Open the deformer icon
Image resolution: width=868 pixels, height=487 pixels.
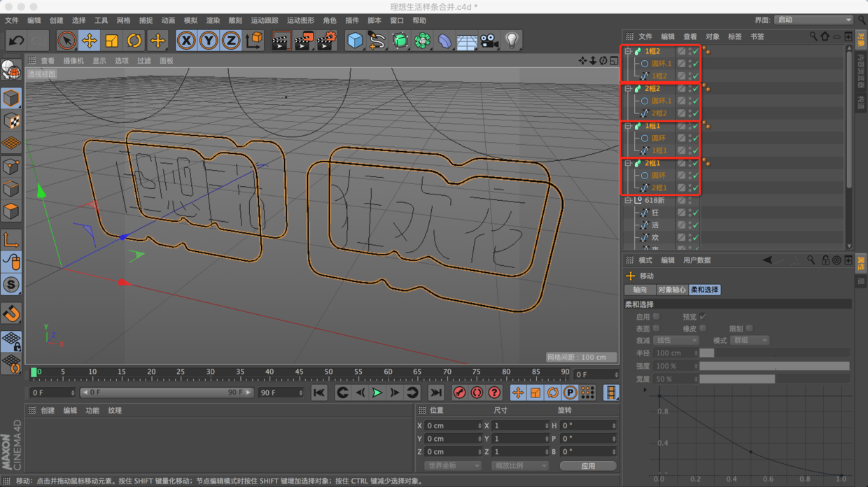pos(444,41)
